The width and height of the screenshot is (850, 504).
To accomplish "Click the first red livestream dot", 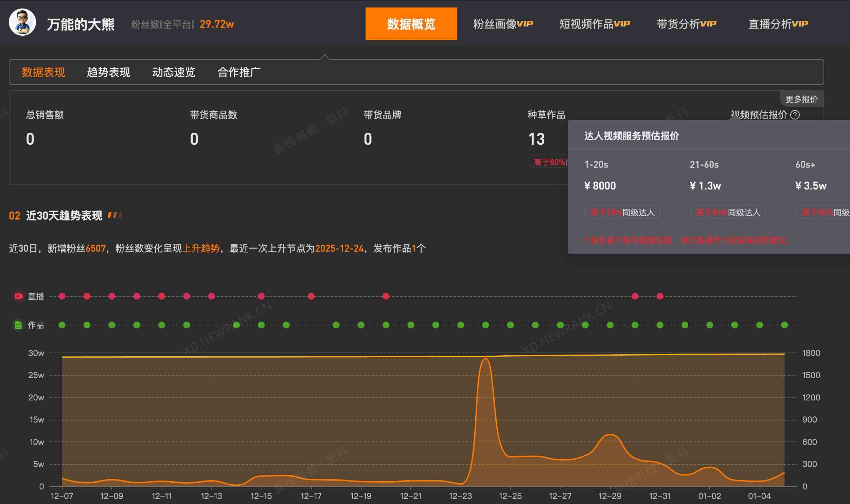I will click(62, 296).
